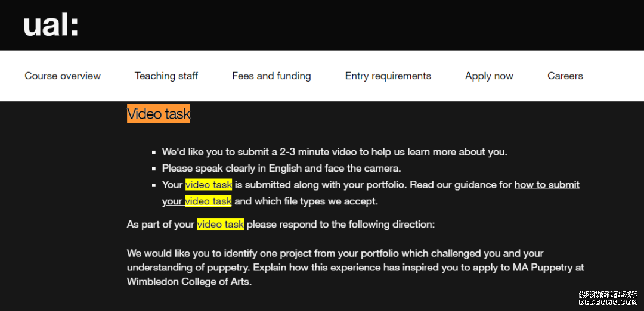This screenshot has width=644, height=311.
Task: Select Fees and funding in navigation
Action: click(x=271, y=76)
